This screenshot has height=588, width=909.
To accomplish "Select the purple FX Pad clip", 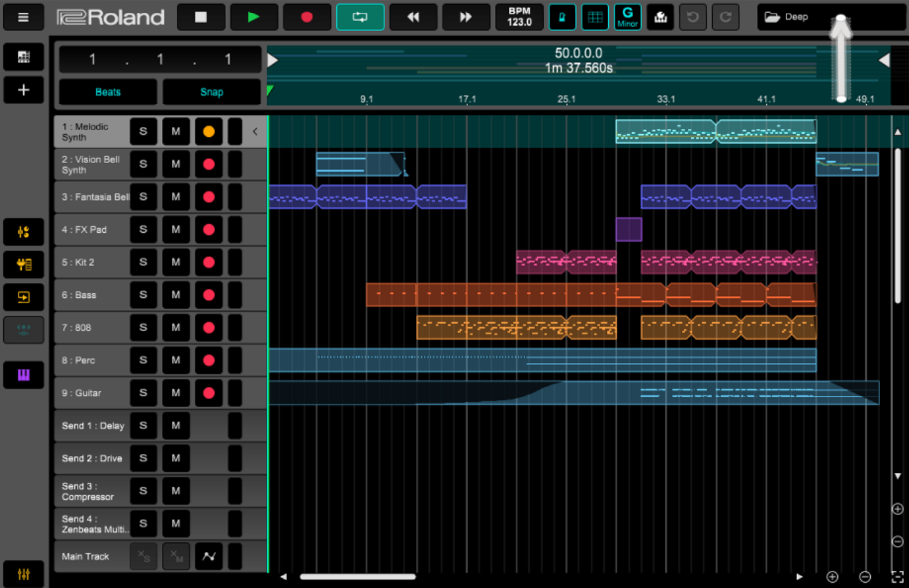I will [629, 230].
